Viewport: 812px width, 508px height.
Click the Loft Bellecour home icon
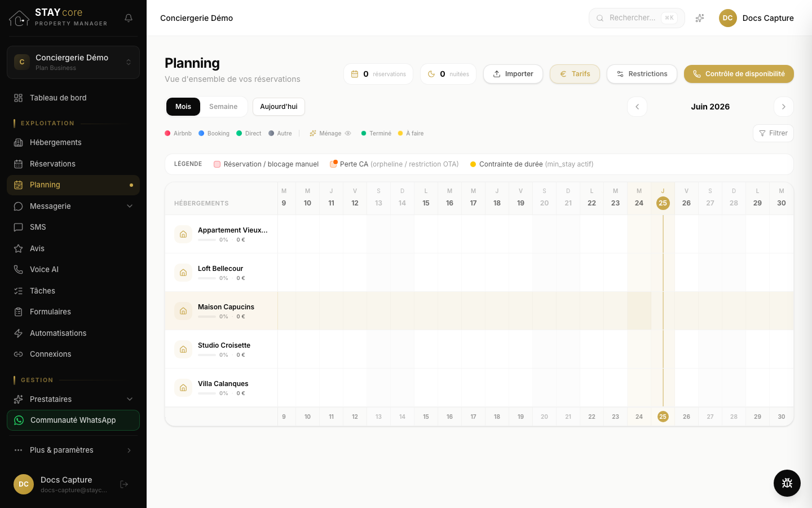click(x=183, y=273)
